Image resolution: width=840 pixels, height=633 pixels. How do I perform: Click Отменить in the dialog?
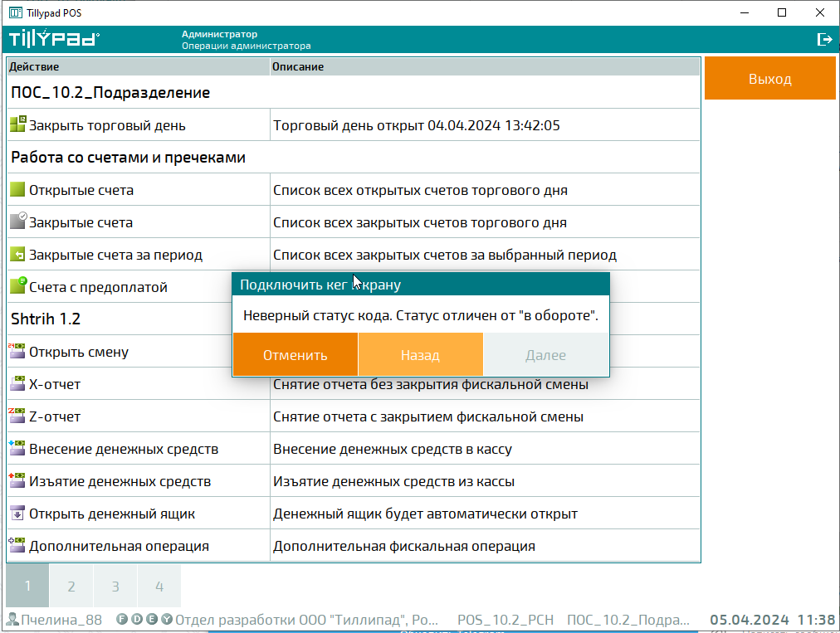tap(295, 354)
